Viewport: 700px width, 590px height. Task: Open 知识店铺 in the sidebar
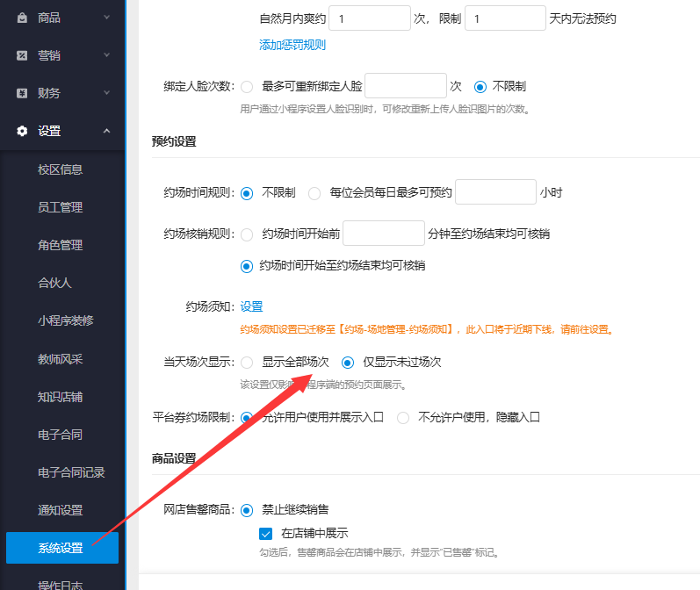tap(61, 397)
